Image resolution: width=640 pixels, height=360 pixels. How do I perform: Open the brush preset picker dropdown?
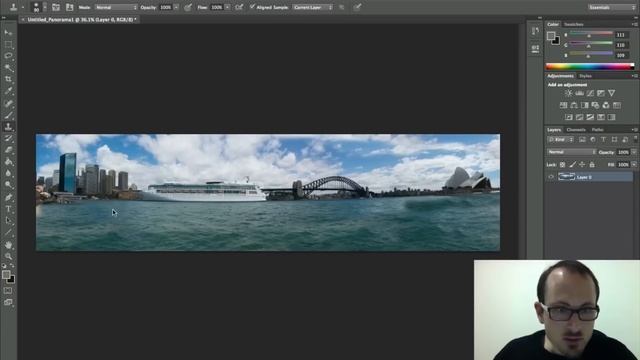pos(44,7)
